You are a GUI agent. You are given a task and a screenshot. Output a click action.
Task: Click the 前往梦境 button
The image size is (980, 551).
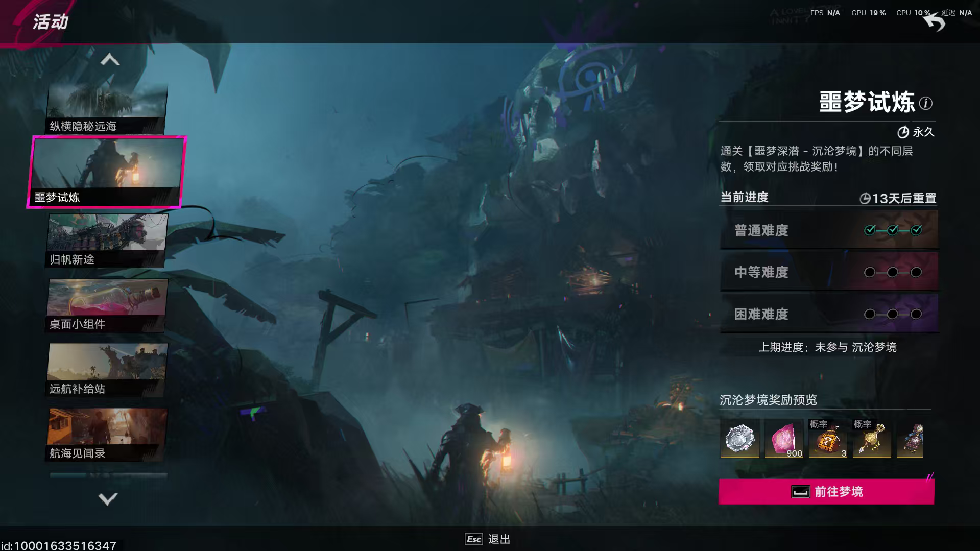[x=826, y=492]
